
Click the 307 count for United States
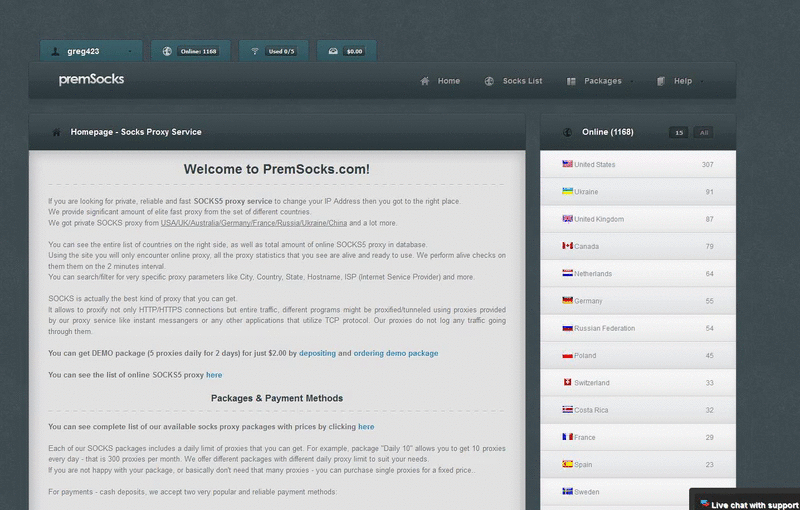pyautogui.click(x=707, y=165)
